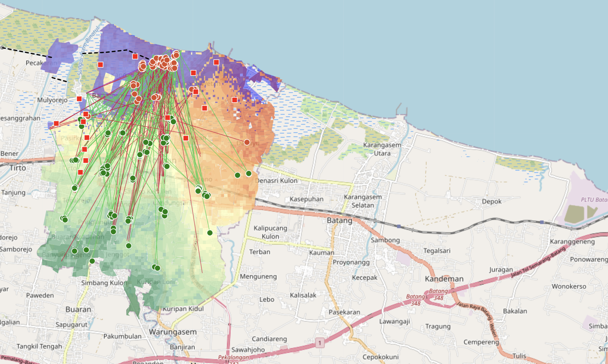
Task: Click the red square marker beside Mulyorejo label
Action: (79, 99)
